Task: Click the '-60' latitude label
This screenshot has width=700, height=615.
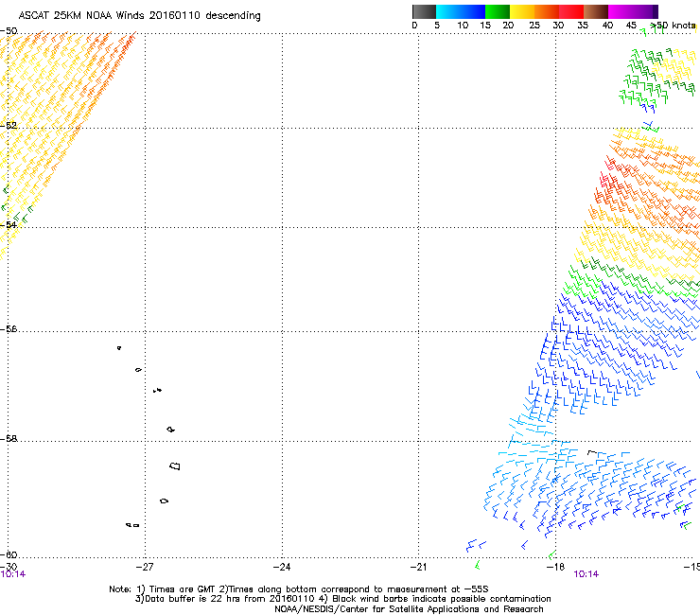Action: click(9, 555)
